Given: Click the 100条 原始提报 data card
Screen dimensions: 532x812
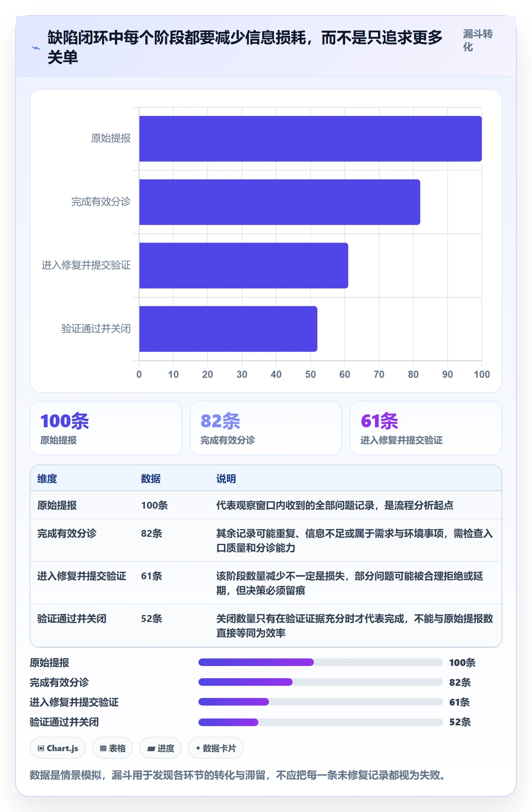Looking at the screenshot, I should pos(106,428).
